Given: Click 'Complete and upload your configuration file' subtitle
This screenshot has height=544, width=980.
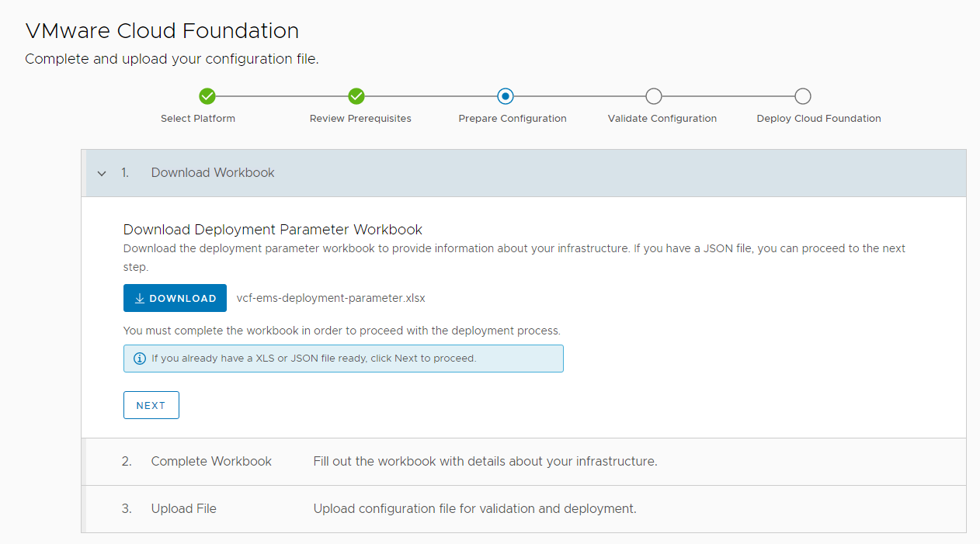Looking at the screenshot, I should pyautogui.click(x=172, y=59).
